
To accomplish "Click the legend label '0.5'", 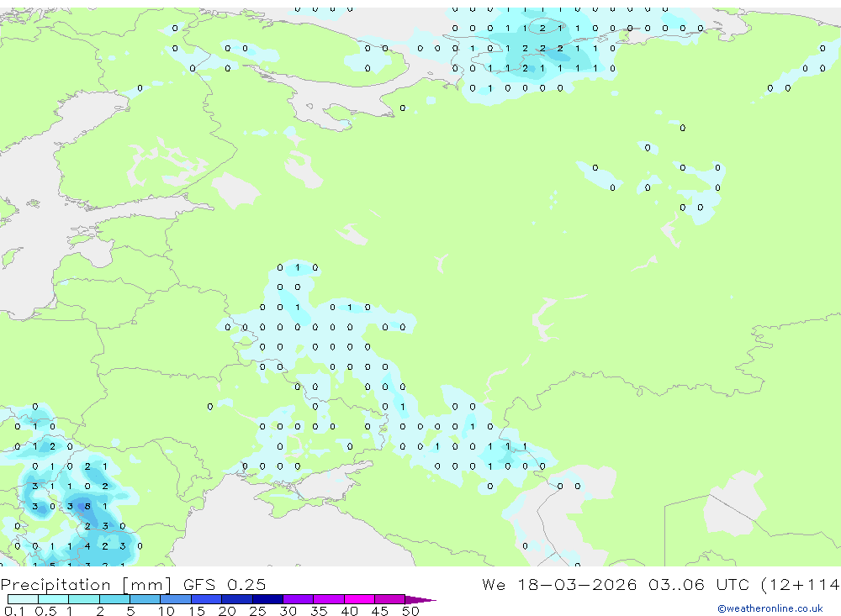I will [x=45, y=611].
